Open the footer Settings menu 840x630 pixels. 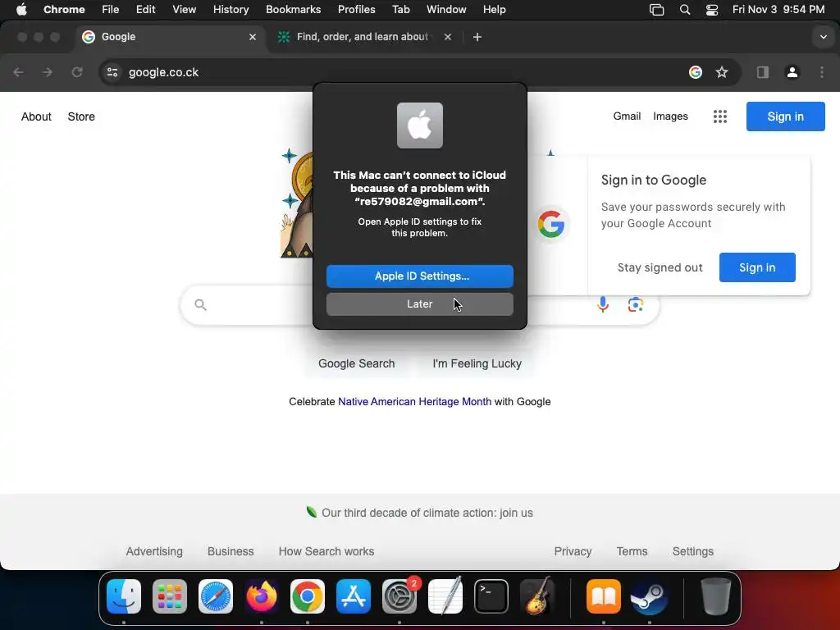(692, 551)
